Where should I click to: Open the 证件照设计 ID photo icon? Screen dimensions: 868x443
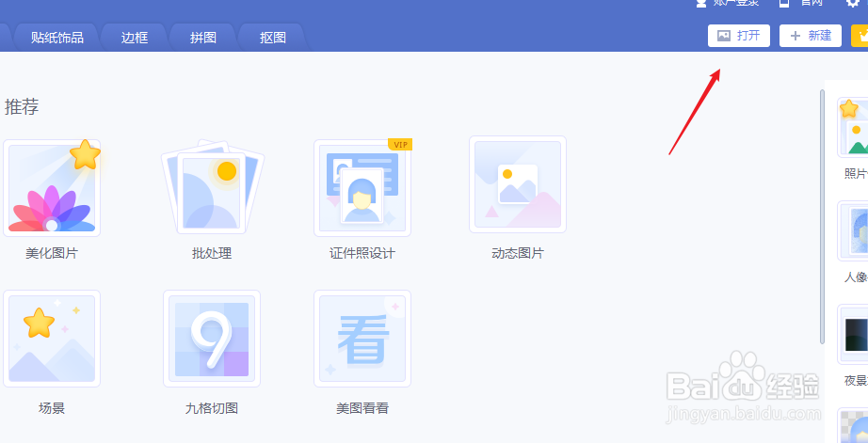pos(362,188)
